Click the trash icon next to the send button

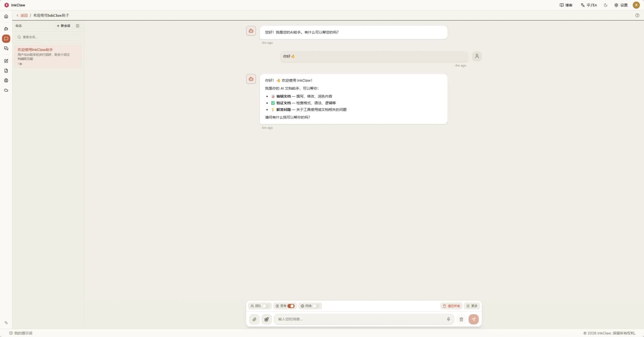pyautogui.click(x=461, y=319)
